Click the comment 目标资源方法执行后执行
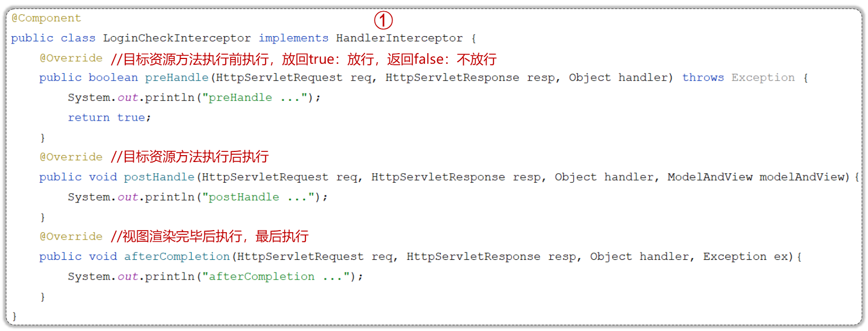This screenshot has width=868, height=331. click(x=190, y=157)
